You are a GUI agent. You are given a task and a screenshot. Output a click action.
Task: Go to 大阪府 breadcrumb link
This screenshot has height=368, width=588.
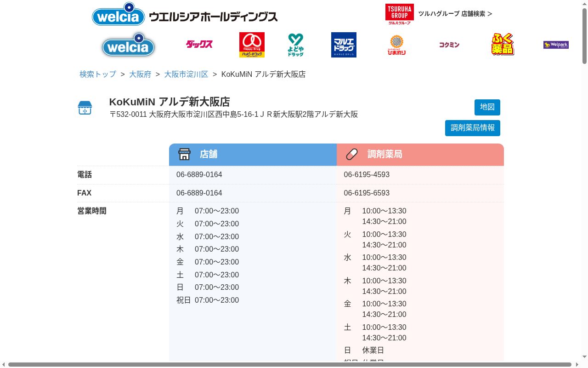[140, 74]
